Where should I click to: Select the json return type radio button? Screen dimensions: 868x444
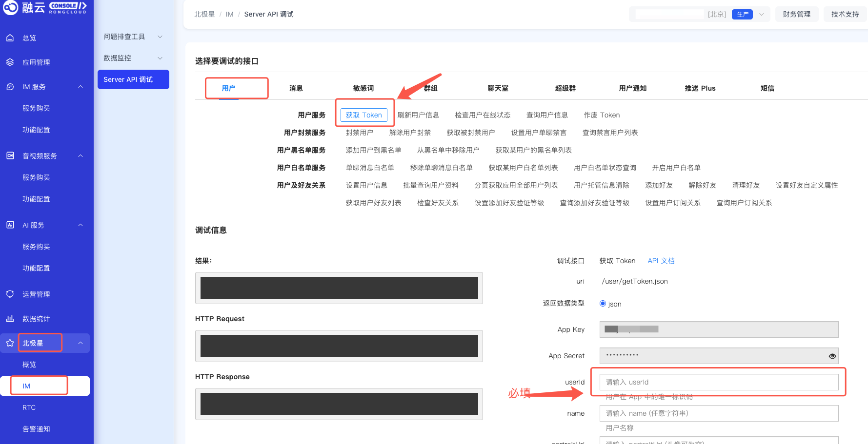click(x=603, y=304)
